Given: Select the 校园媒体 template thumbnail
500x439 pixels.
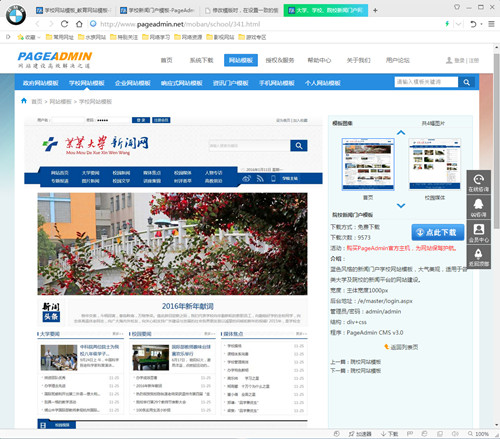Looking at the screenshot, I should tap(435, 164).
